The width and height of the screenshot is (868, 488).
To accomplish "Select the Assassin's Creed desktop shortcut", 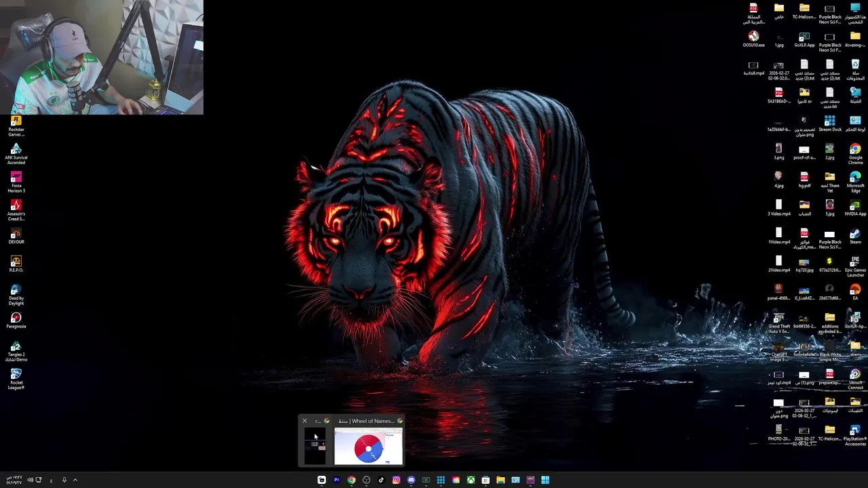I will tap(16, 211).
